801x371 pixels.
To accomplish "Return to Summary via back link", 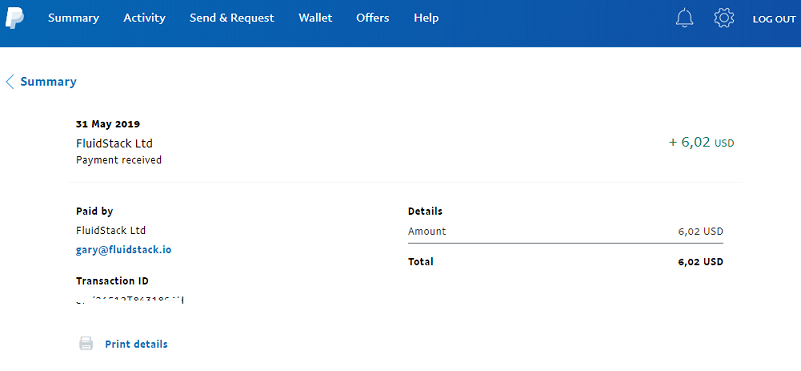I will (48, 82).
